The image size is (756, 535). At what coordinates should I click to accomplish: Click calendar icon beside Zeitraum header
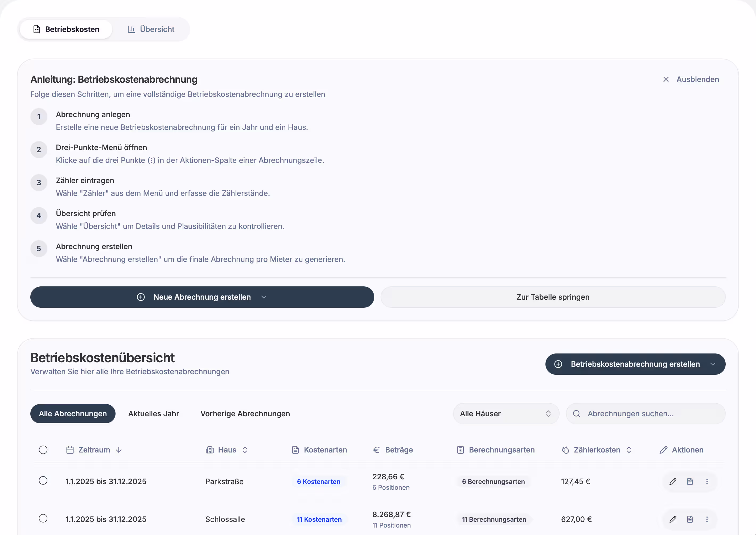(x=70, y=450)
